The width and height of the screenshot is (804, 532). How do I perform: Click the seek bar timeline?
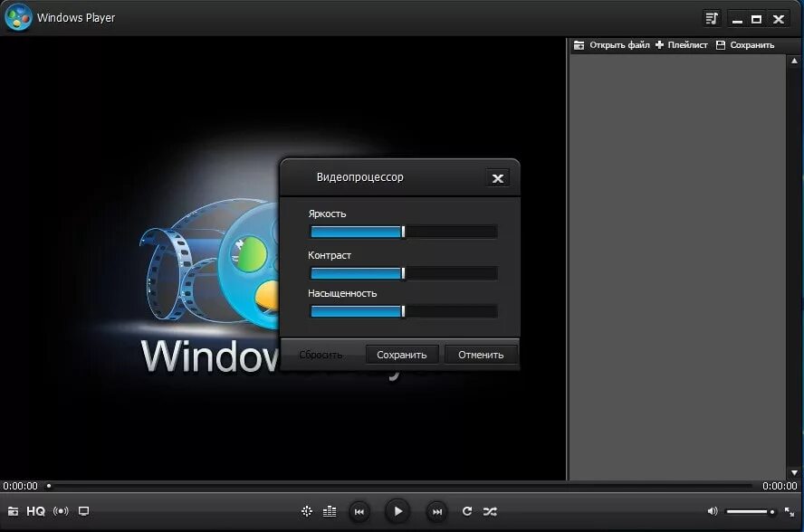pyautogui.click(x=400, y=485)
